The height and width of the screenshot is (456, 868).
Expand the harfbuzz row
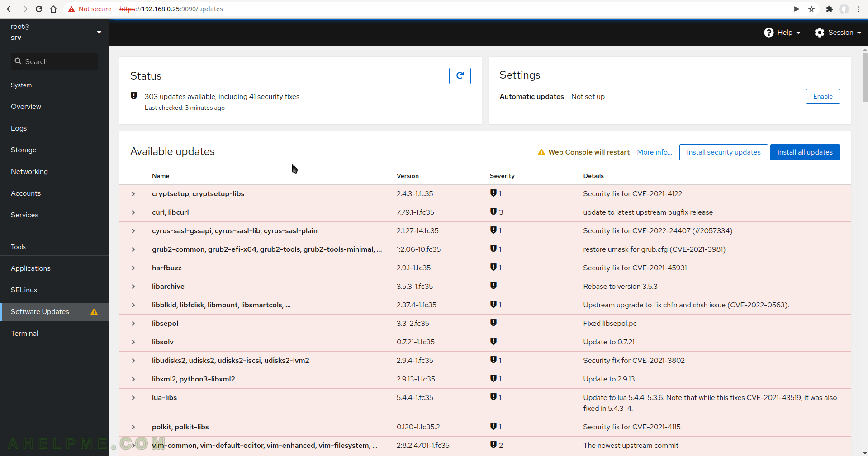[x=133, y=268]
